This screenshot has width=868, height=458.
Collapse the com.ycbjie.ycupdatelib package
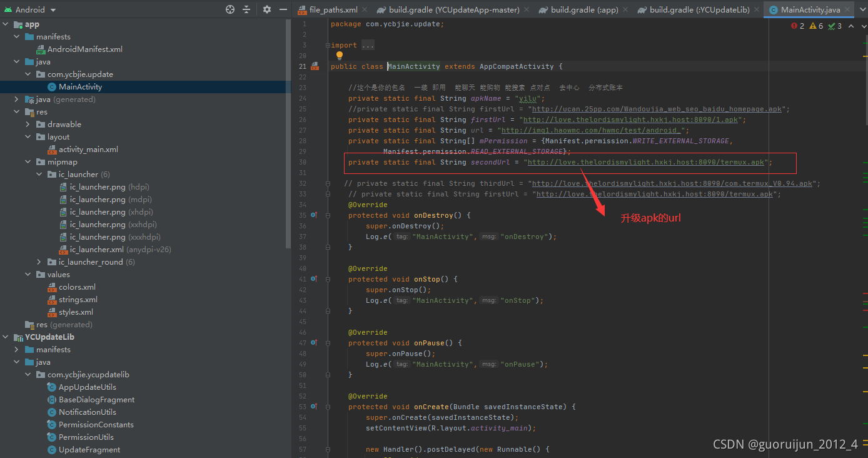28,375
